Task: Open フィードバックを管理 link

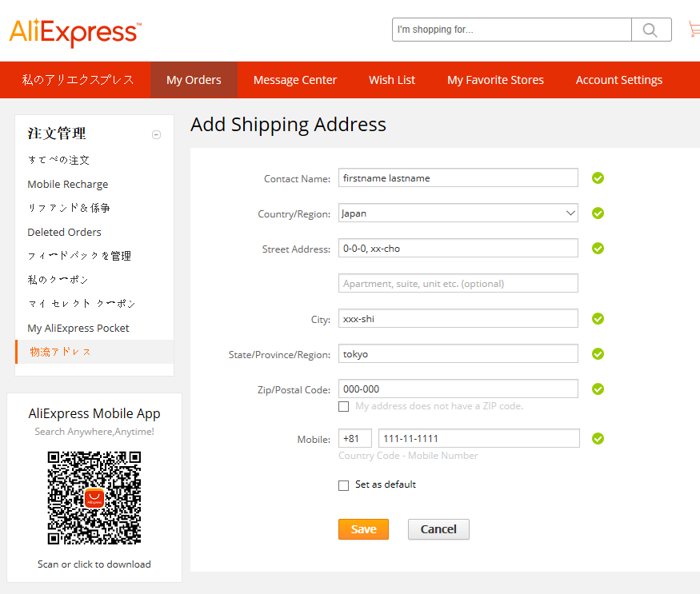Action: [x=79, y=256]
